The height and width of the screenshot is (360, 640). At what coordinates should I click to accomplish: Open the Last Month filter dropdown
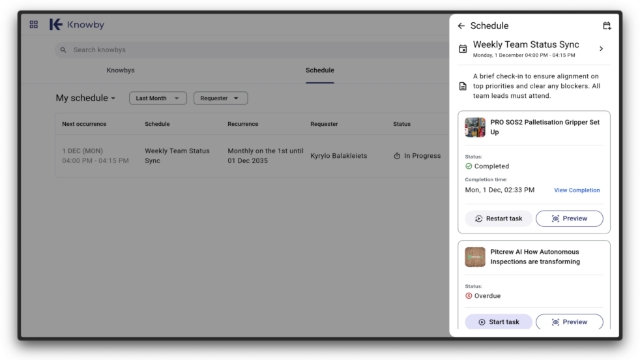pyautogui.click(x=158, y=98)
